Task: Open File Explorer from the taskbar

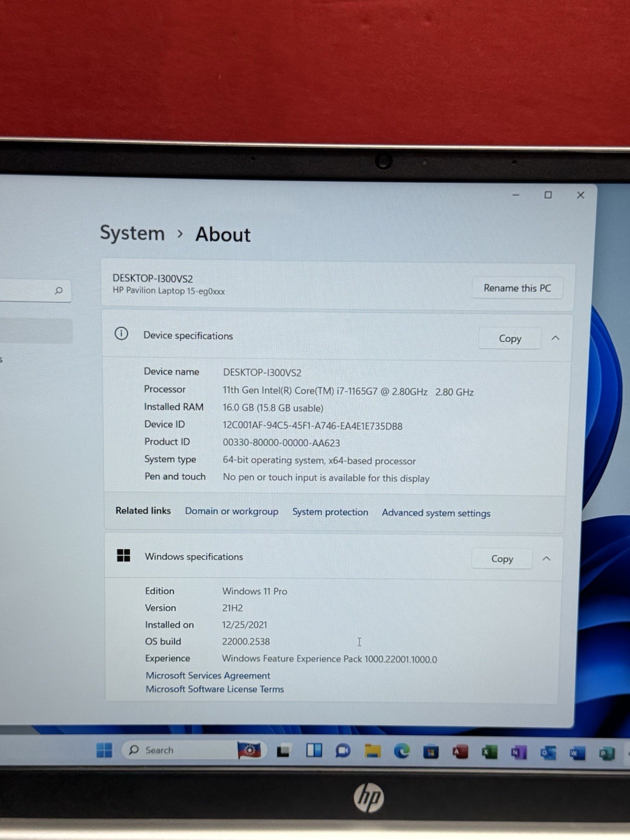Action: [x=373, y=751]
